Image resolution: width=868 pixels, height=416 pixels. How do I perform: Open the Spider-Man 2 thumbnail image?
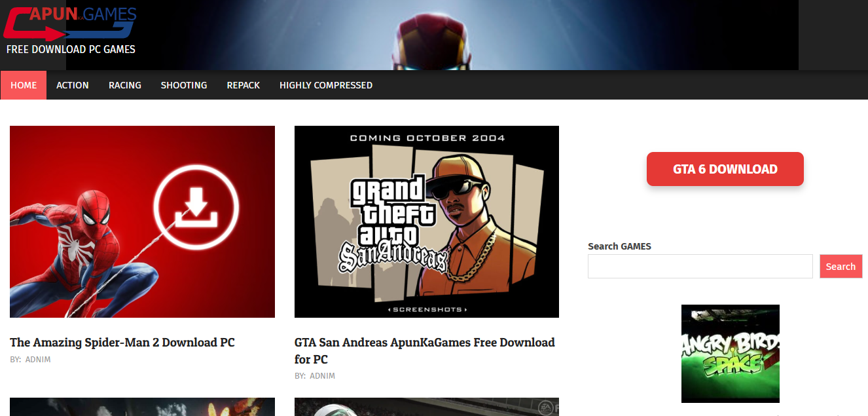tap(142, 221)
